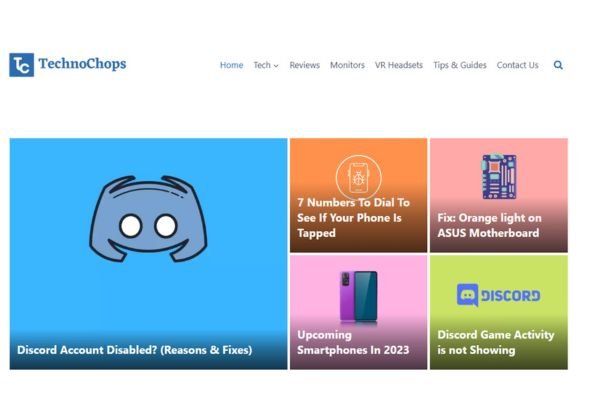This screenshot has height=409, width=600.
Task: Click the TechnoChops TC logo icon
Action: 21,65
